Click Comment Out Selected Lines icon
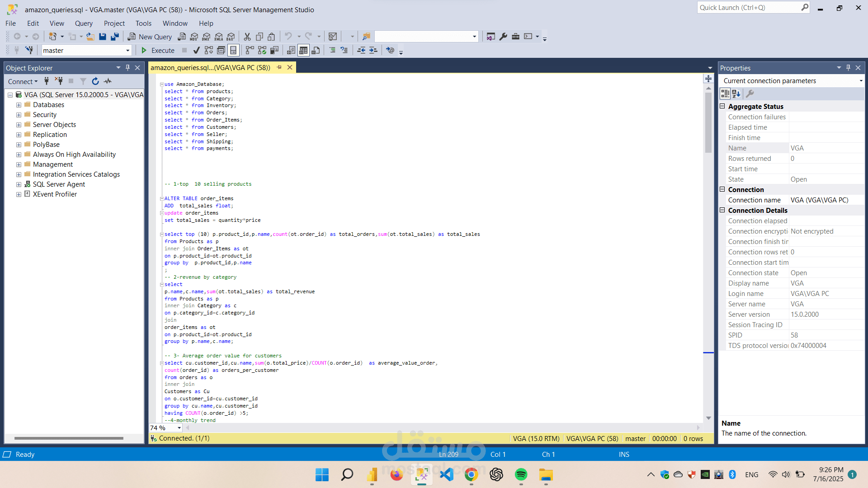This screenshot has width=868, height=488. (332, 50)
